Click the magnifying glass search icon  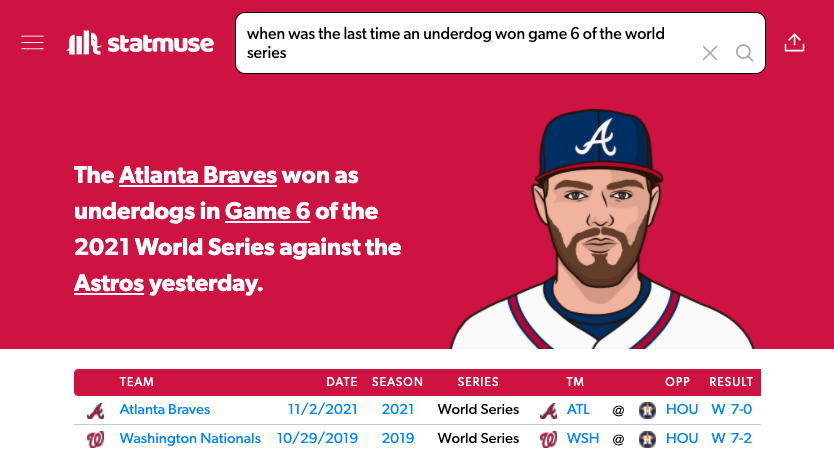tap(744, 53)
